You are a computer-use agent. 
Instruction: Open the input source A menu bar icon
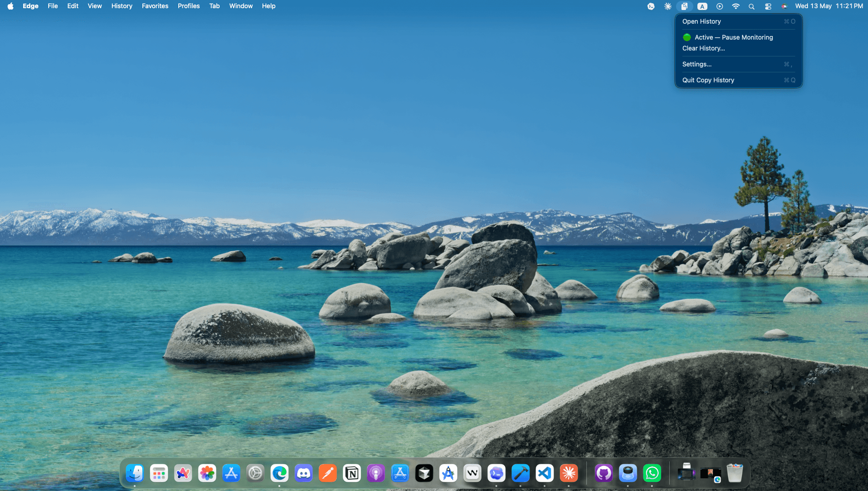coord(702,6)
